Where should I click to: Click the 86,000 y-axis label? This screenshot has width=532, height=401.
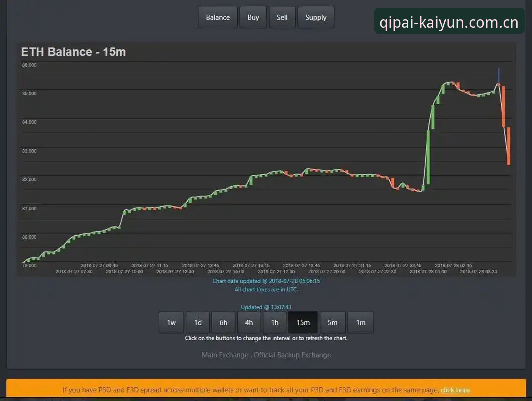click(29, 65)
